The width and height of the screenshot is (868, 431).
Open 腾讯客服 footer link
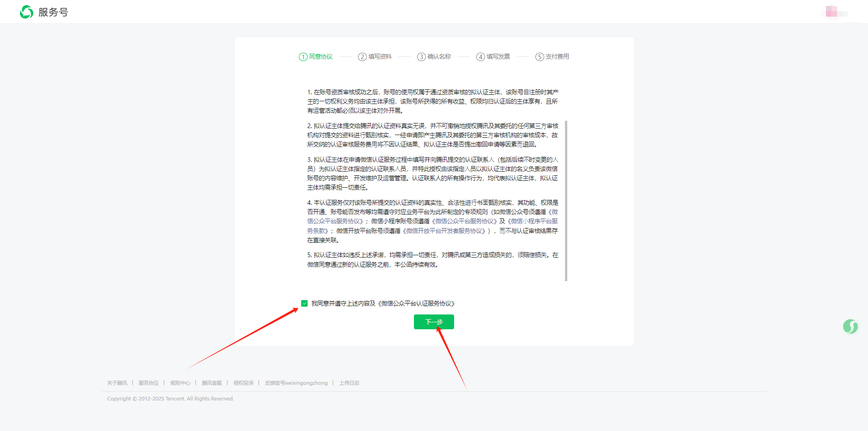point(212,383)
